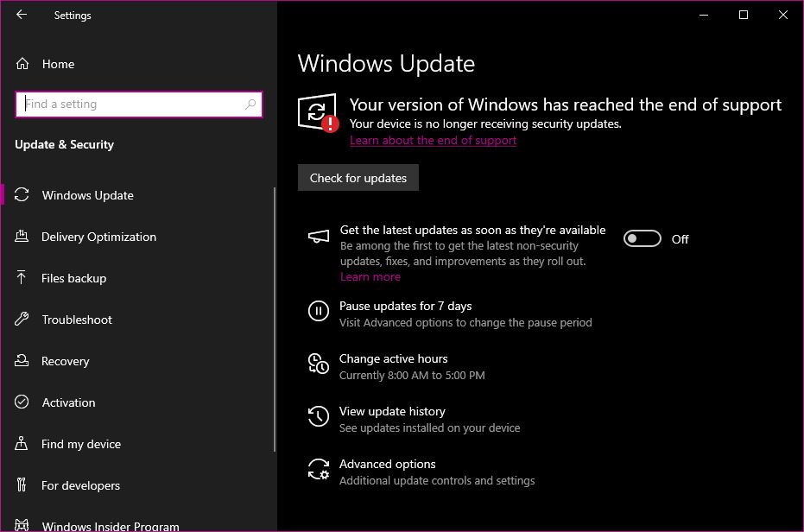This screenshot has width=804, height=532.
Task: Click 'Additional update controls and settings' text
Action: 437,481
